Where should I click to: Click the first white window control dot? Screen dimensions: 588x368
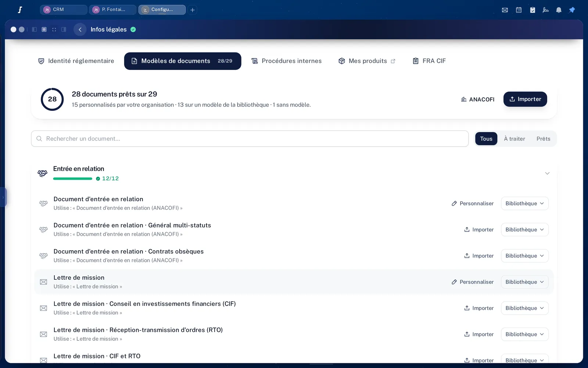tap(13, 29)
